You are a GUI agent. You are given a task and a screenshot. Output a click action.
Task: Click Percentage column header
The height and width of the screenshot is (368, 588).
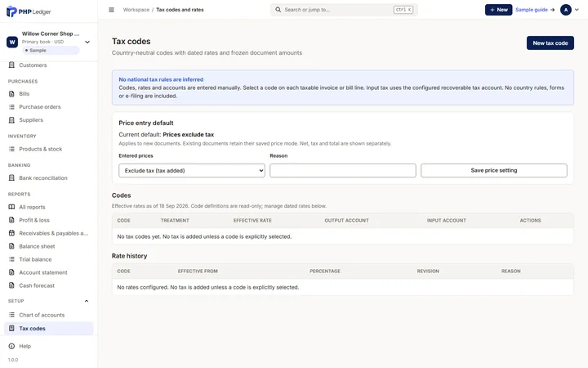coord(325,272)
